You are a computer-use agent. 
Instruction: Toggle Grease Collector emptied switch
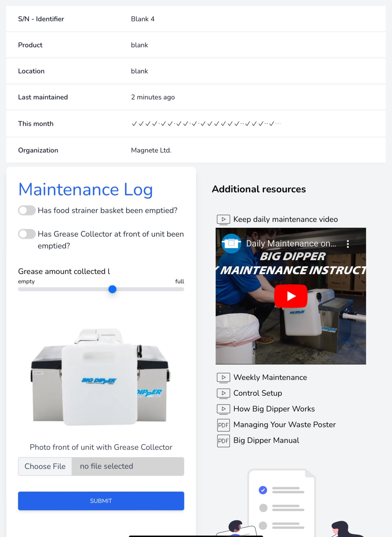(27, 234)
